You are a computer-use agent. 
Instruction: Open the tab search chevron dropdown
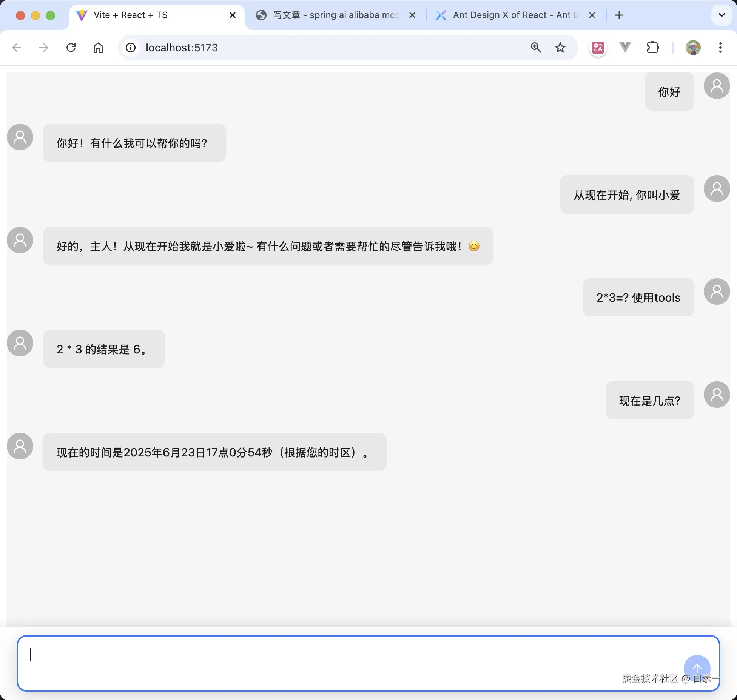point(722,15)
